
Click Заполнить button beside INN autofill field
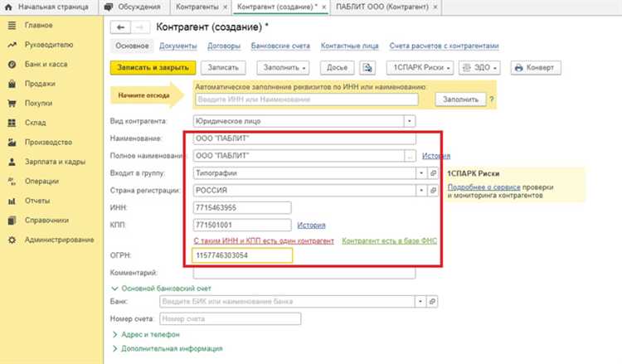coord(460,99)
